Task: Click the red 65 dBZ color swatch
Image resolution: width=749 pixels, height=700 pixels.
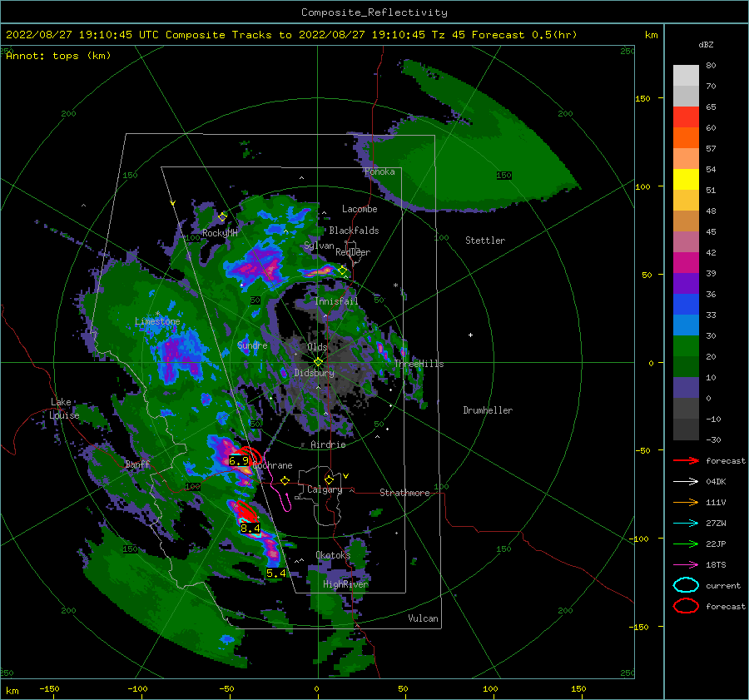Action: [x=686, y=117]
